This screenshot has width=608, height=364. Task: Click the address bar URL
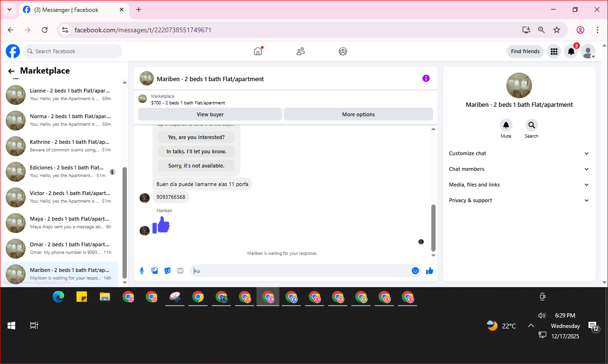(x=143, y=30)
